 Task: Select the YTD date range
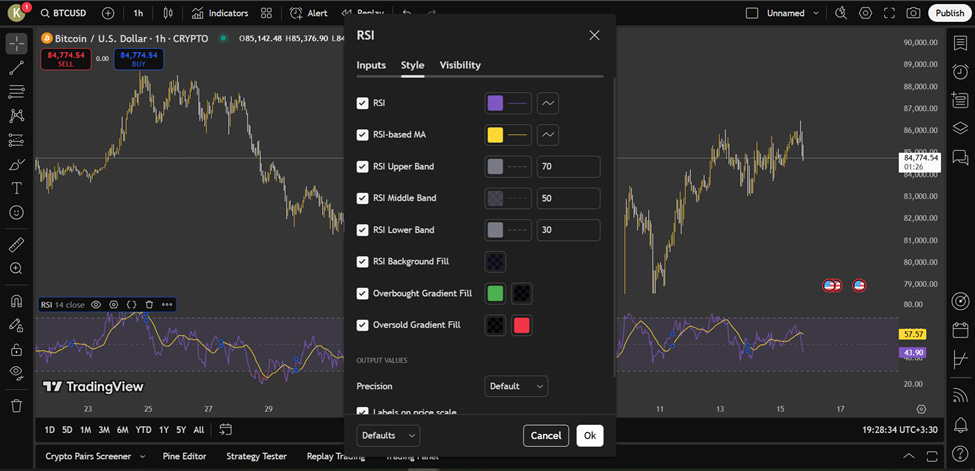(x=144, y=430)
